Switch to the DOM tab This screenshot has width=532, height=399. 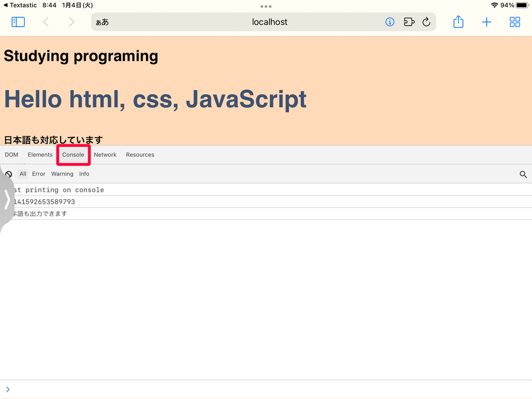[12, 155]
